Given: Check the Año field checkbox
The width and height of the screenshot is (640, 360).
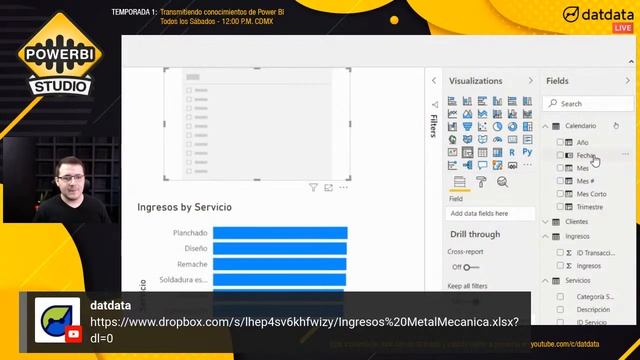Looking at the screenshot, I should (560, 142).
